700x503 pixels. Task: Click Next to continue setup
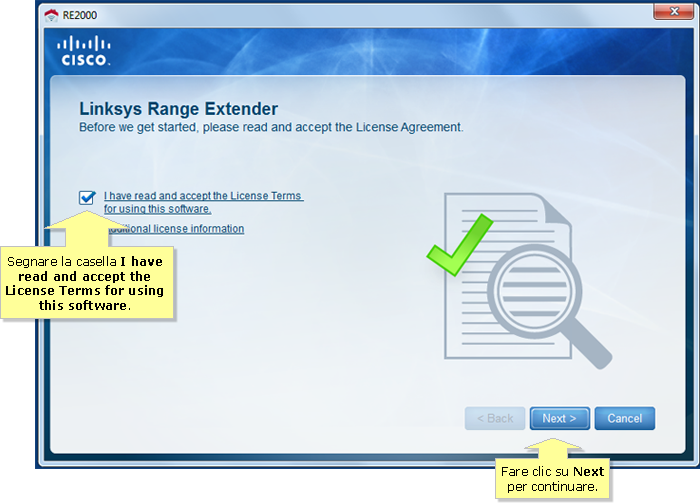(559, 418)
